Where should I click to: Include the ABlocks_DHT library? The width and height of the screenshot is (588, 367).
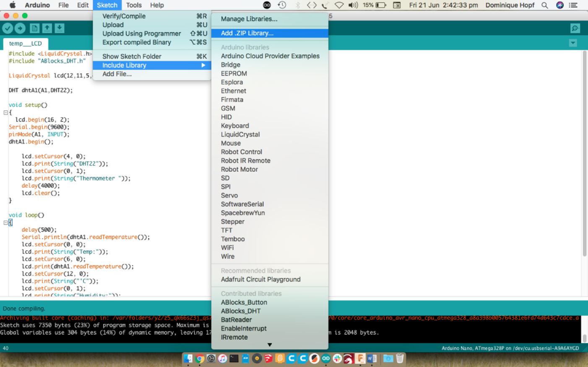270,311
